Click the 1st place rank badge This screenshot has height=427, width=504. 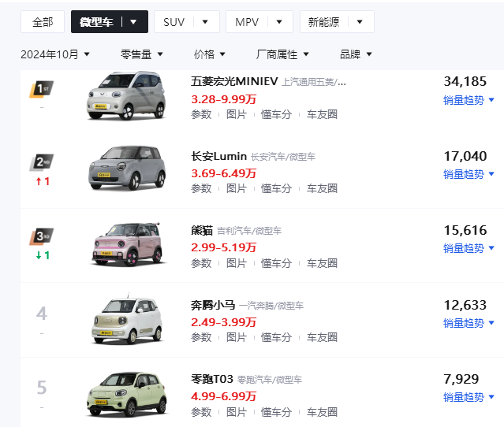coord(42,89)
